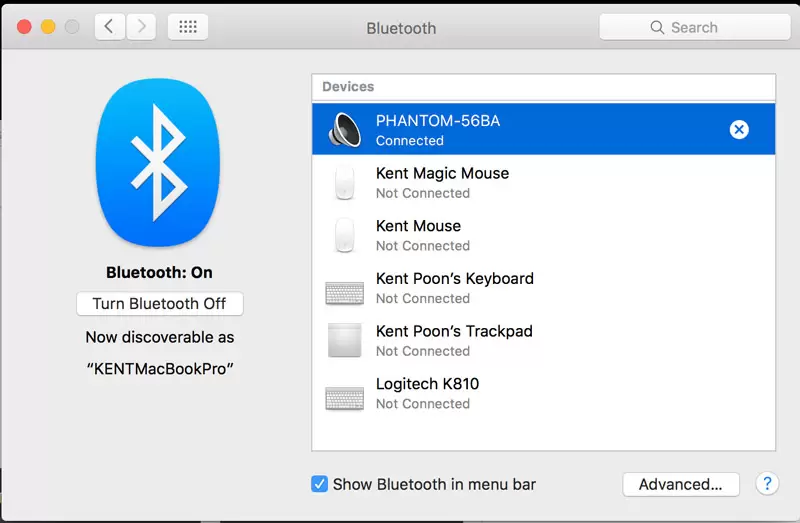The image size is (800, 523).
Task: Click the yellow minimize window button
Action: pos(48,27)
